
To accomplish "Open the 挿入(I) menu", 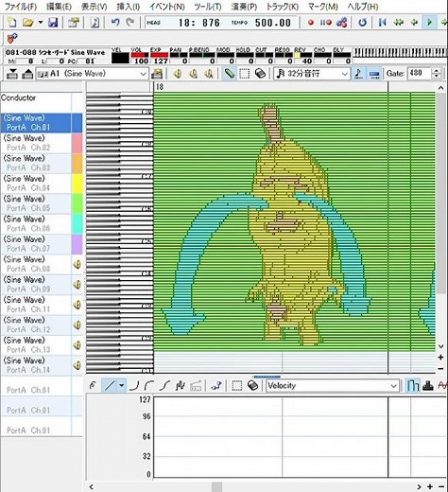I will [129, 7].
